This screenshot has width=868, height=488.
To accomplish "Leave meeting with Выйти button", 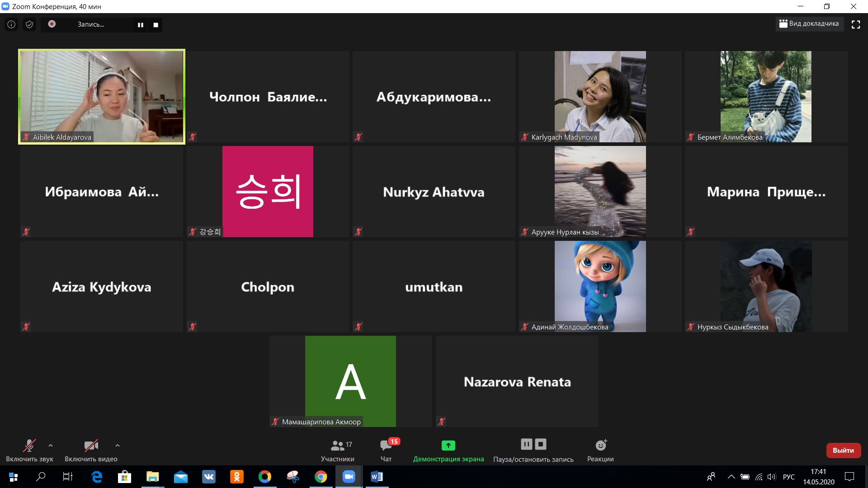I will point(843,450).
